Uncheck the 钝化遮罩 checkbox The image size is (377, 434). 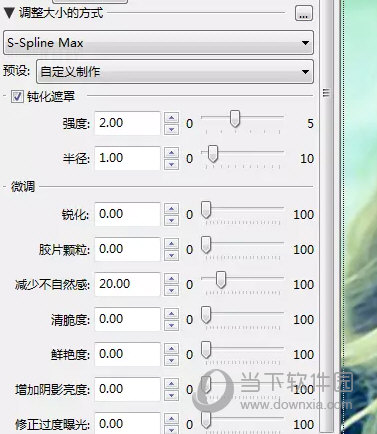tap(17, 97)
